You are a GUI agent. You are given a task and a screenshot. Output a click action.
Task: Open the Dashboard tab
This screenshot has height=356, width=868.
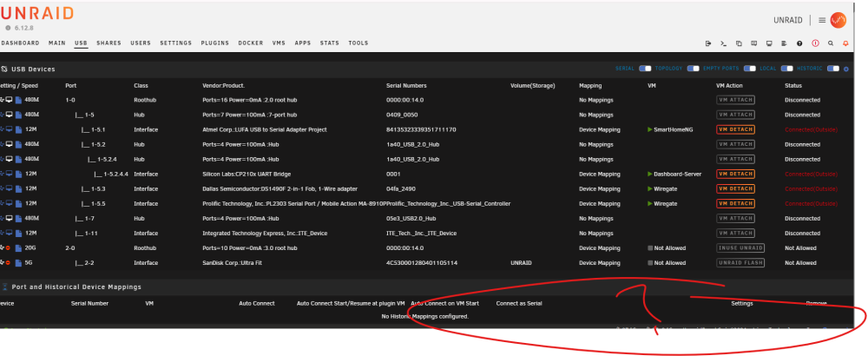click(x=20, y=43)
